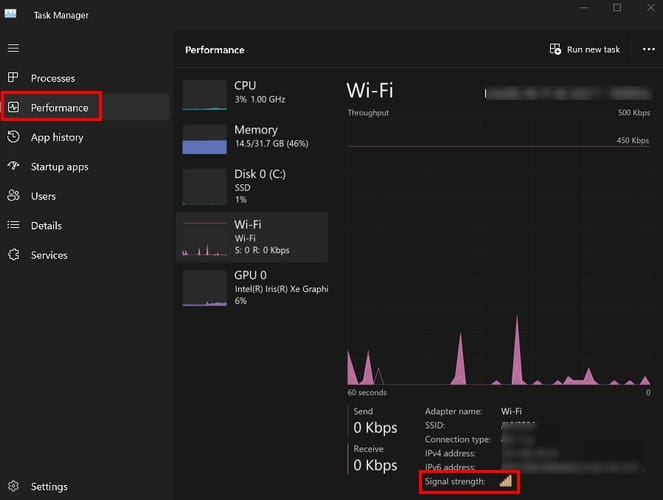Click the Details list icon

click(13, 225)
